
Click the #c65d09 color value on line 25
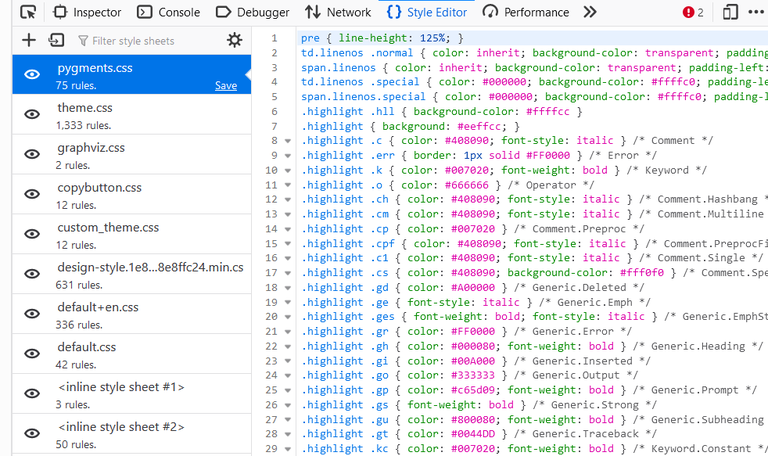click(x=473, y=390)
